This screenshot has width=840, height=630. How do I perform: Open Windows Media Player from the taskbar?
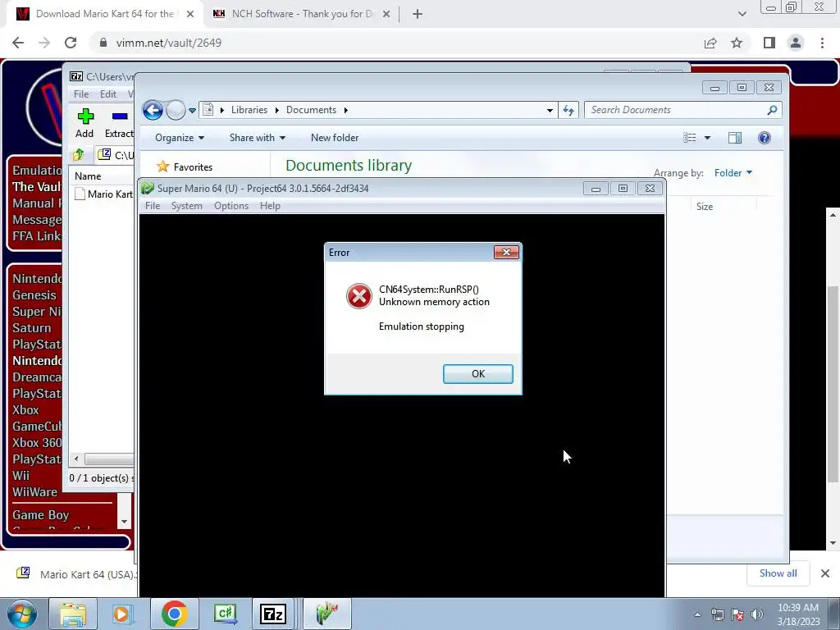coord(121,614)
